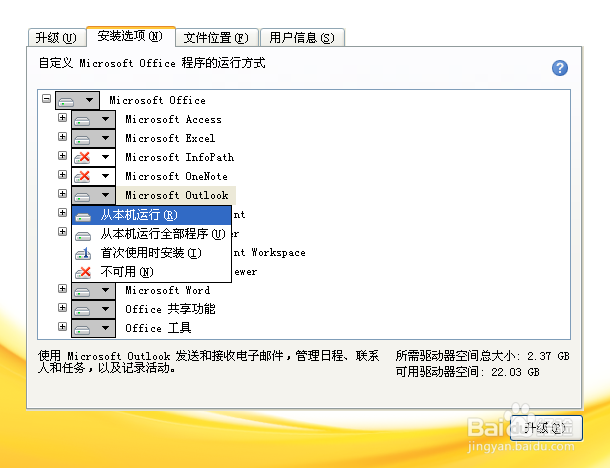
Task: Open the blue help icon
Action: pyautogui.click(x=559, y=68)
